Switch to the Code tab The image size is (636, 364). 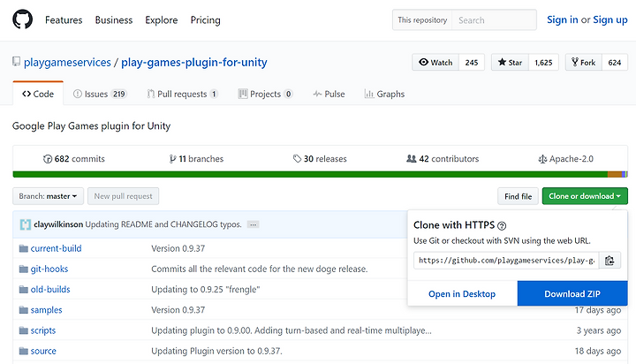pos(38,94)
